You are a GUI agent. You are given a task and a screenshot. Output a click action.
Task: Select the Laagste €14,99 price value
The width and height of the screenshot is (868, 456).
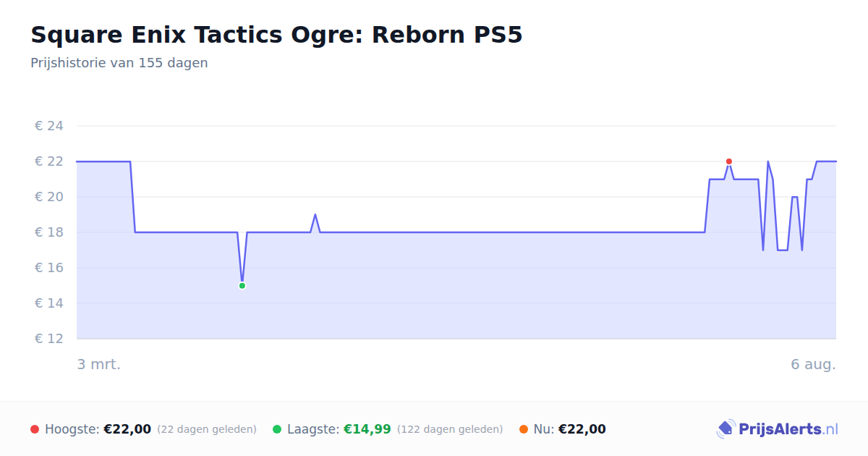click(x=367, y=429)
